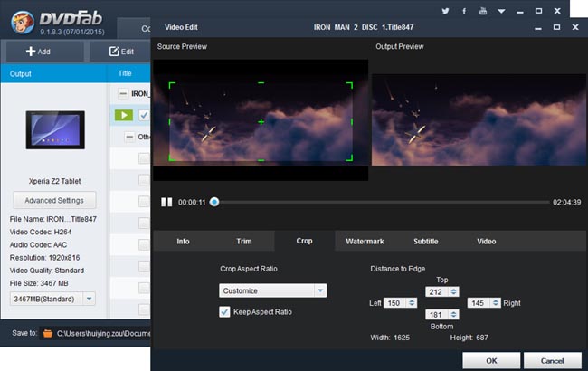Toggle the checked title checkbox beside play button
The image size is (588, 371).
(x=144, y=115)
